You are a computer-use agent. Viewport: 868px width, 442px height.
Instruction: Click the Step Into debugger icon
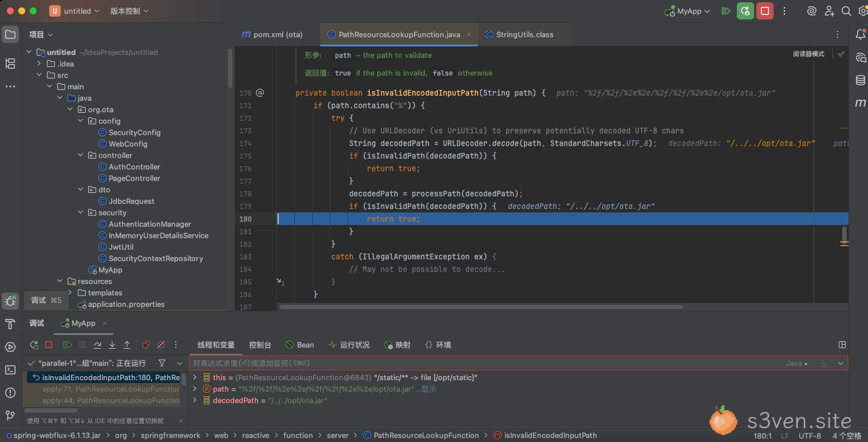[x=112, y=345]
